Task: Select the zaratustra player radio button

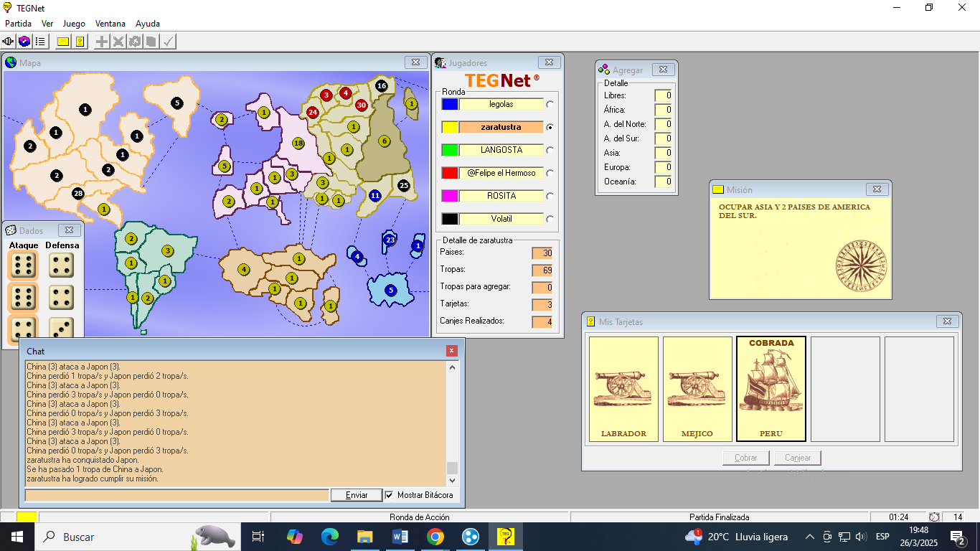Action: [550, 127]
